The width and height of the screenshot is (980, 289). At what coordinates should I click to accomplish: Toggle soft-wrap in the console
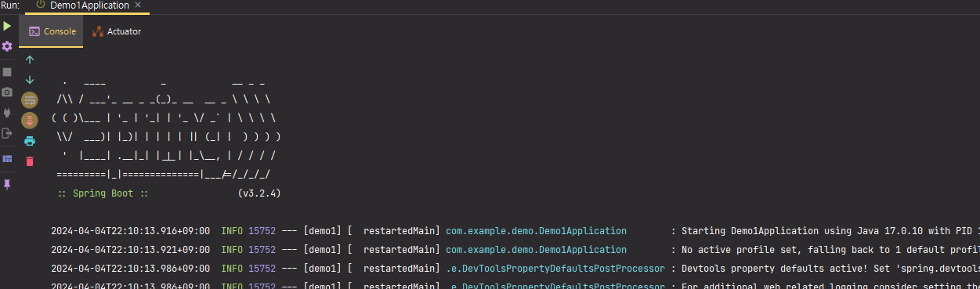point(30,100)
